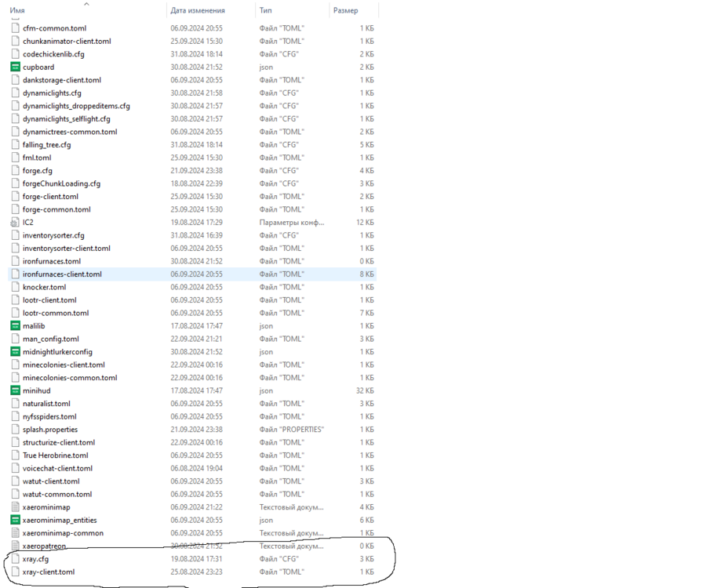The width and height of the screenshot is (710, 588).
Task: Click the xaerominimap-common text document icon
Action: coord(16,533)
